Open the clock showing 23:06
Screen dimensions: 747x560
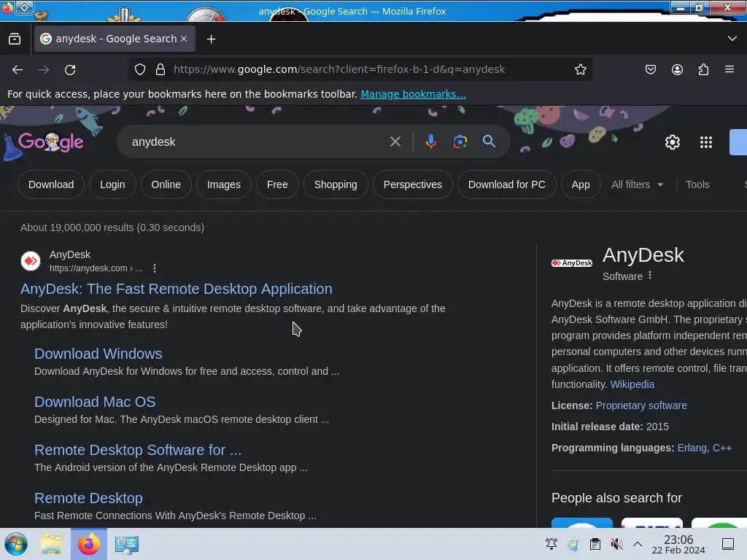pyautogui.click(x=678, y=544)
